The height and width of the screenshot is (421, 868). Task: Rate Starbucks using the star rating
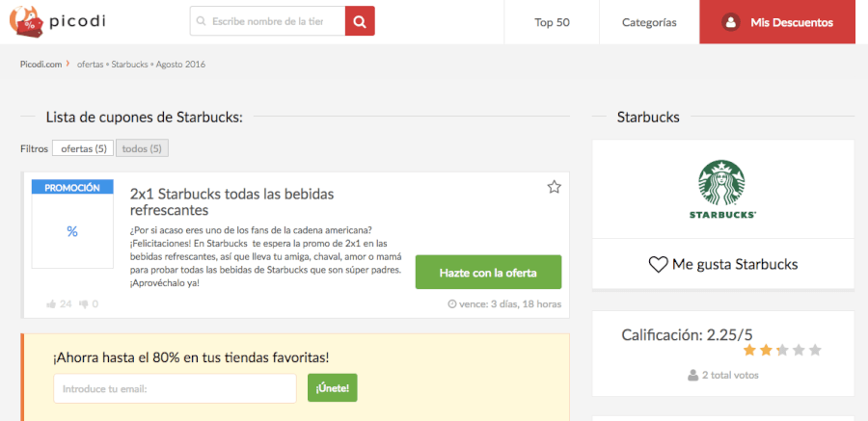(781, 350)
